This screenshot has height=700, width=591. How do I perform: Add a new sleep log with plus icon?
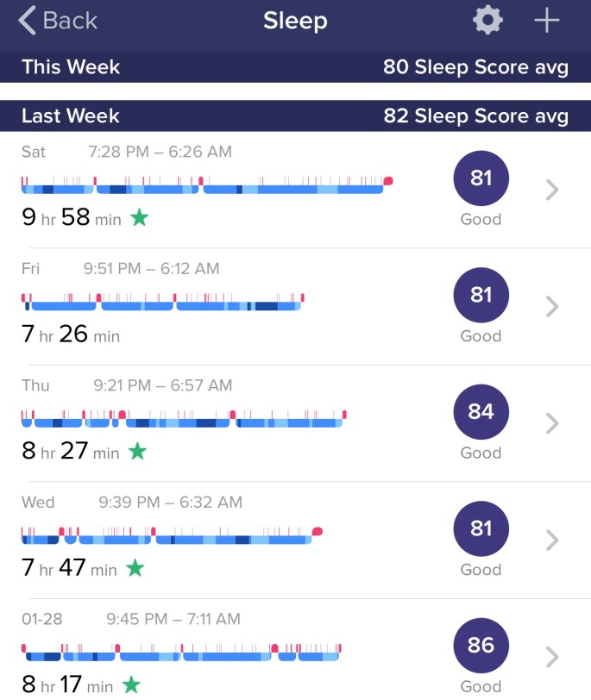(x=547, y=21)
